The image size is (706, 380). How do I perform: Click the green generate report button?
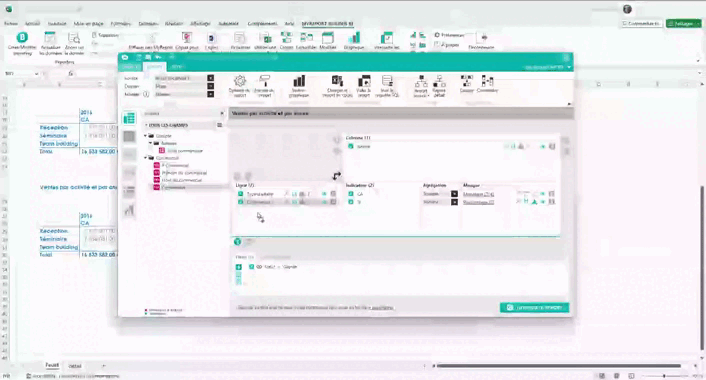point(534,308)
